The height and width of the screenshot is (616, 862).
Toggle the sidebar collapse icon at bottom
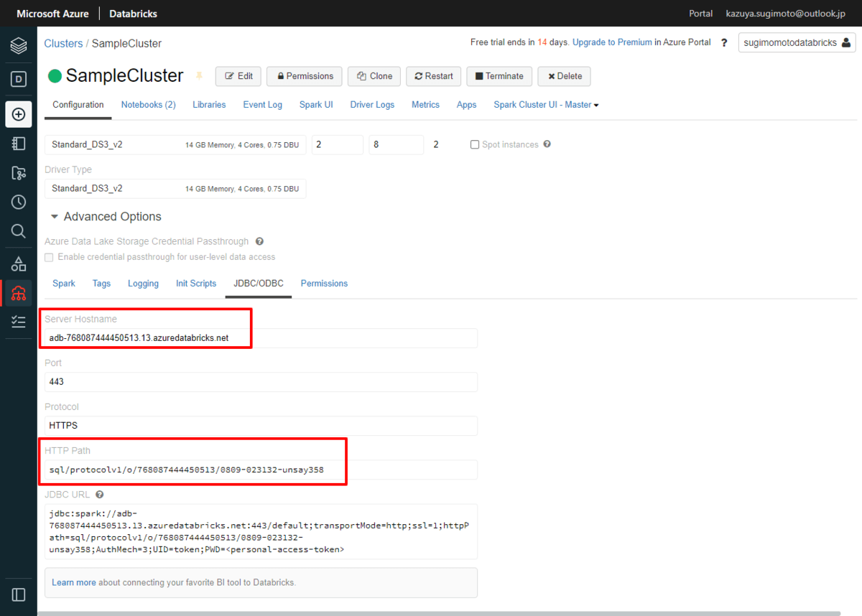click(x=19, y=594)
